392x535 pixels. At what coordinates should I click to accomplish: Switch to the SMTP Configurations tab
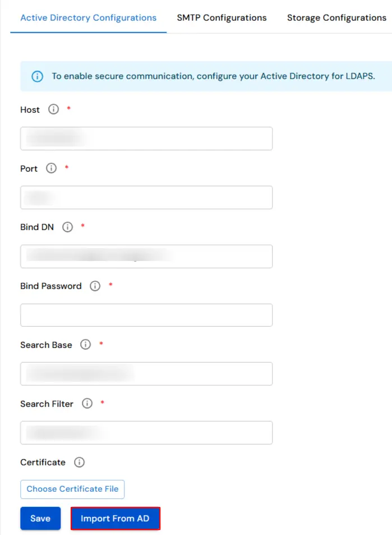coord(221,17)
